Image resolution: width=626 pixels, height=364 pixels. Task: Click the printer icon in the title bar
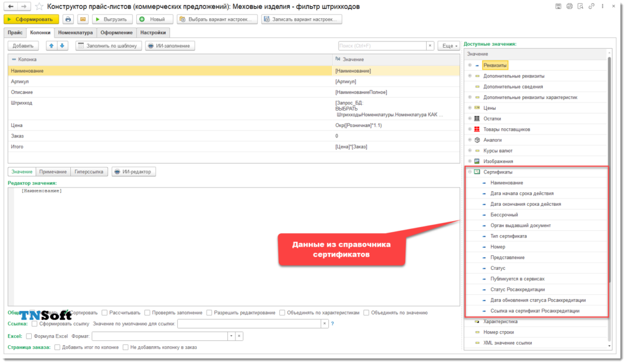tap(569, 6)
